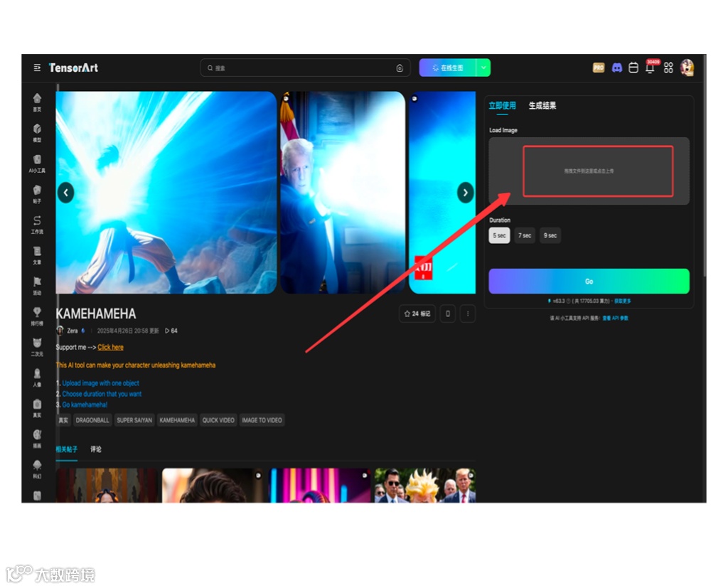The width and height of the screenshot is (728, 588).
Task: Switch to the 评论 comments tab
Action: pos(96,449)
